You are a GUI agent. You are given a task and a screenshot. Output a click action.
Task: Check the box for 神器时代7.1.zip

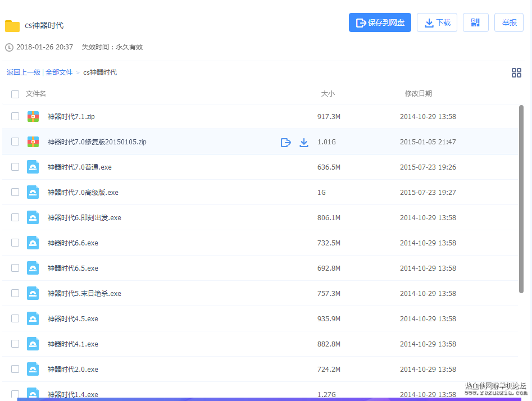[15, 116]
